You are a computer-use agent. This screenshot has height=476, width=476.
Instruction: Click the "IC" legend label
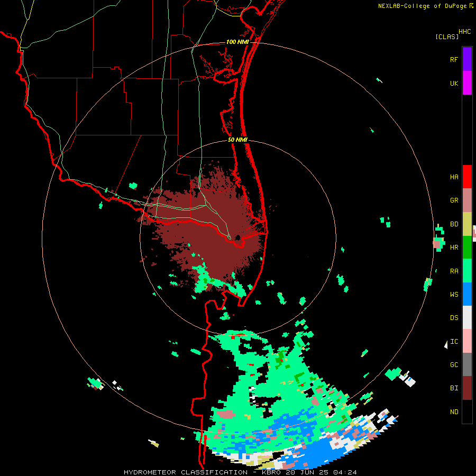pyautogui.click(x=454, y=342)
